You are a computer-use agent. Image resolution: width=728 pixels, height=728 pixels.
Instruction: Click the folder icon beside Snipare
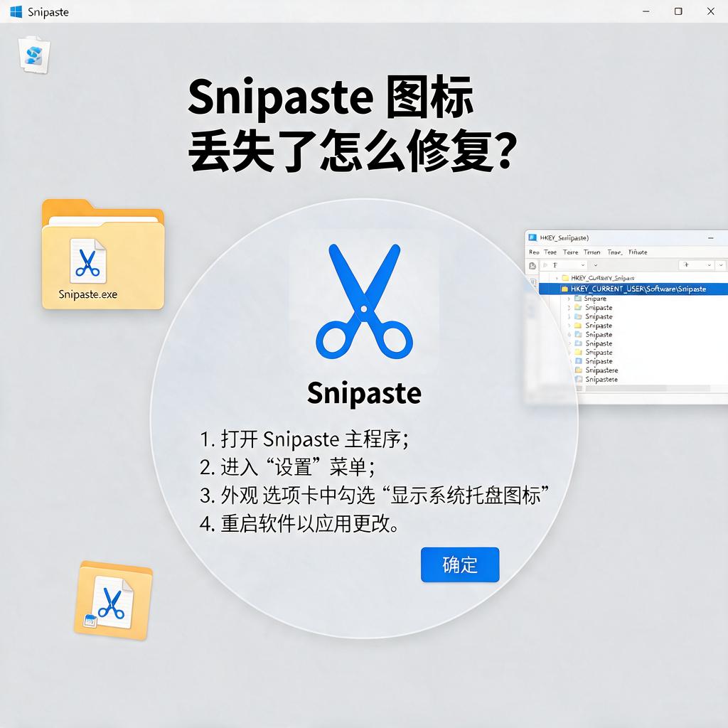(x=578, y=299)
